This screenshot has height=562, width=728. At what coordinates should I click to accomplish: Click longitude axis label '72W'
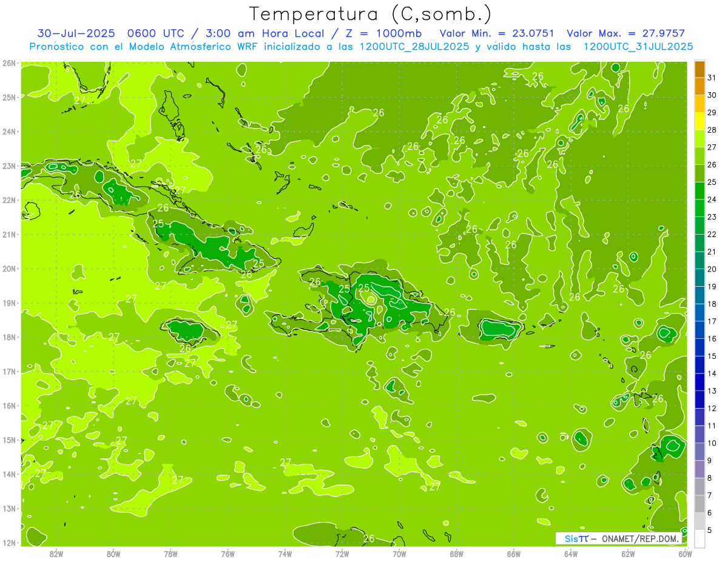point(342,554)
